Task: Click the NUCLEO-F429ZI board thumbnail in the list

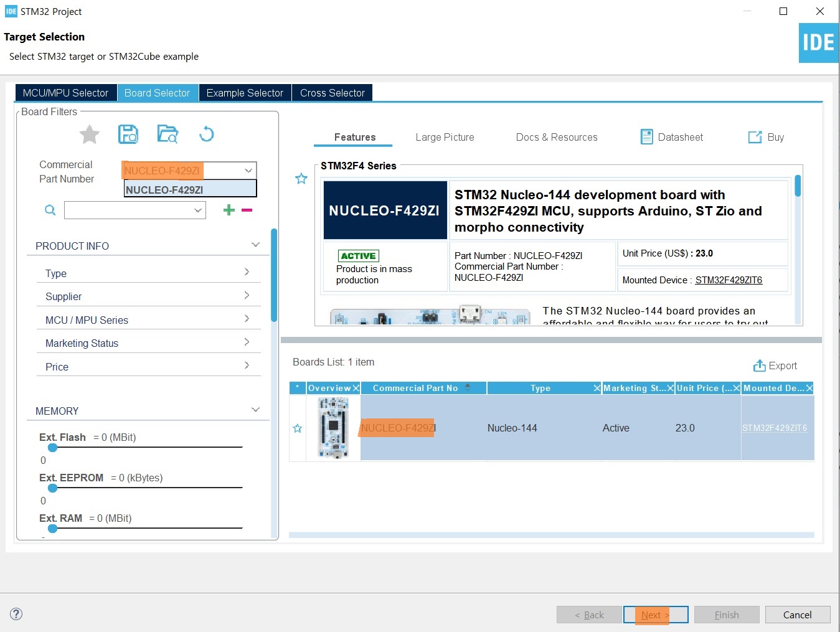Action: pos(333,428)
